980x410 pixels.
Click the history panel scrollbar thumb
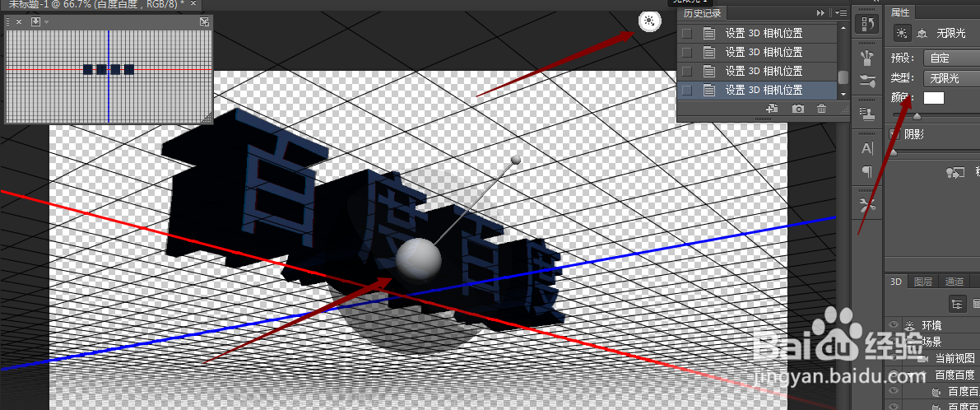tap(843, 77)
